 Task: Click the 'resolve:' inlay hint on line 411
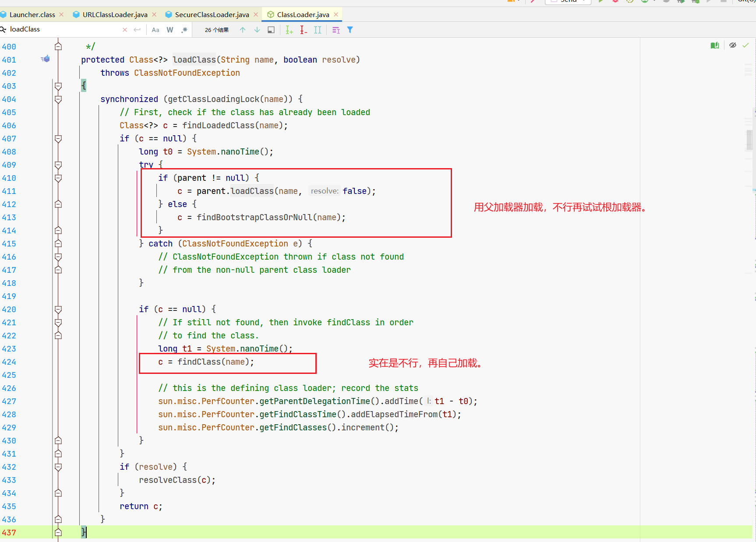point(325,191)
